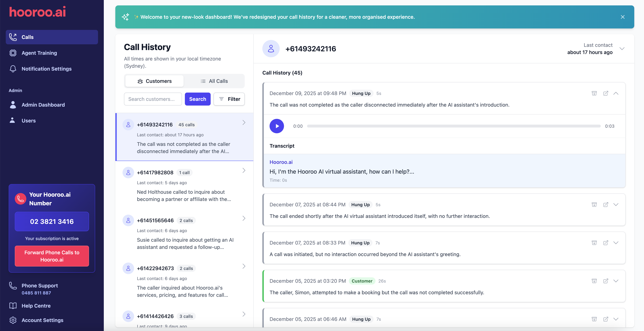Click the Agent Training chip icon
This screenshot has width=644, height=331.
point(13,53)
